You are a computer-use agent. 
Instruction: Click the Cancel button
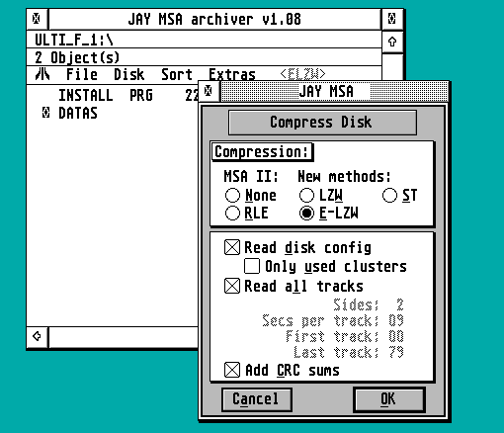tap(257, 399)
